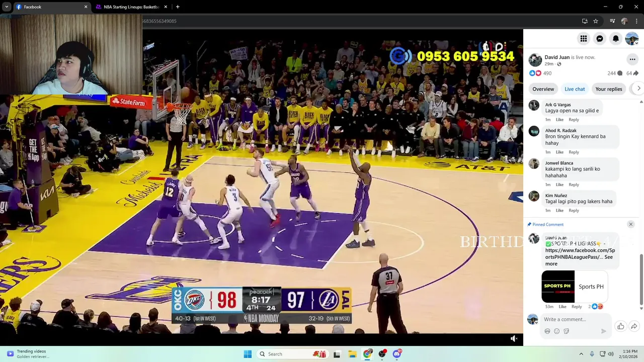Reply to Kim Nuñez's comment

(x=574, y=210)
